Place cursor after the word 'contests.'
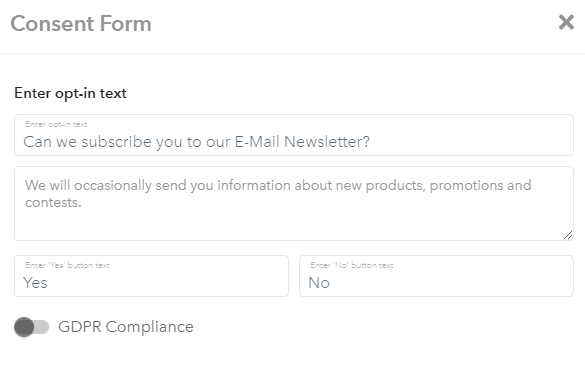The height and width of the screenshot is (368, 585). 82,203
